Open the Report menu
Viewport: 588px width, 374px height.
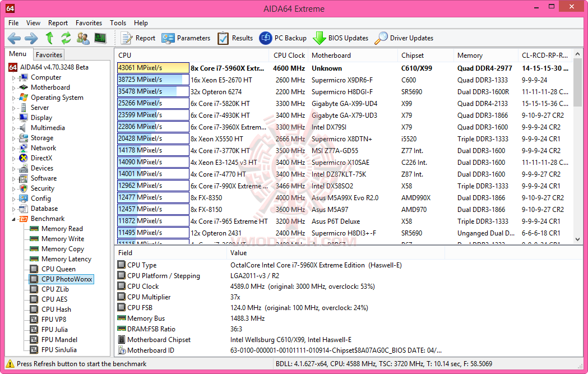(x=58, y=23)
